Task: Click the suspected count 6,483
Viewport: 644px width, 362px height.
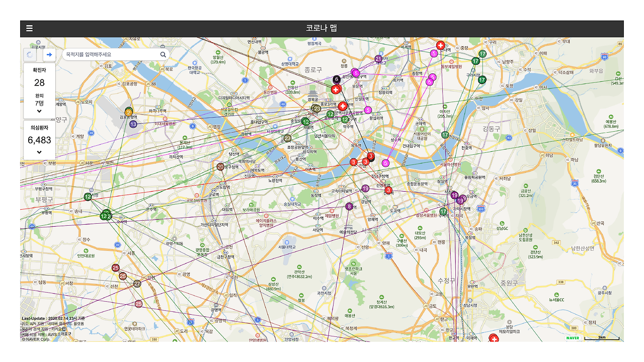Action: [x=39, y=140]
